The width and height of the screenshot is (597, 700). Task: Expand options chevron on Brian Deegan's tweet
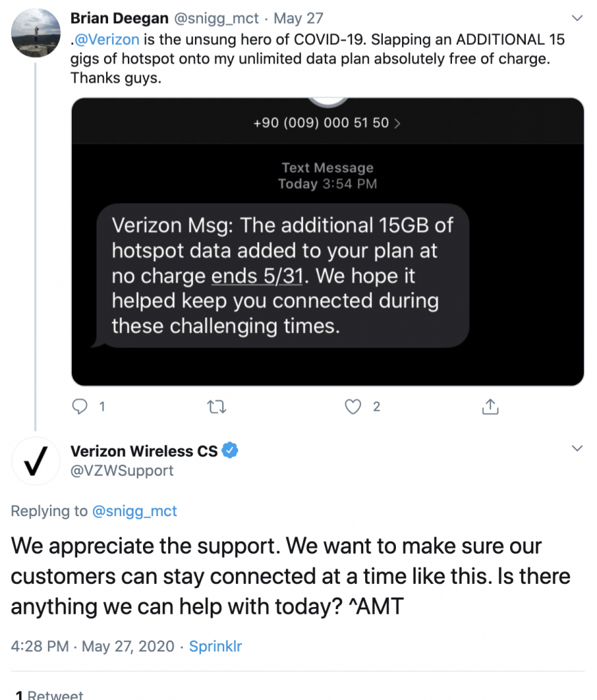tap(577, 18)
